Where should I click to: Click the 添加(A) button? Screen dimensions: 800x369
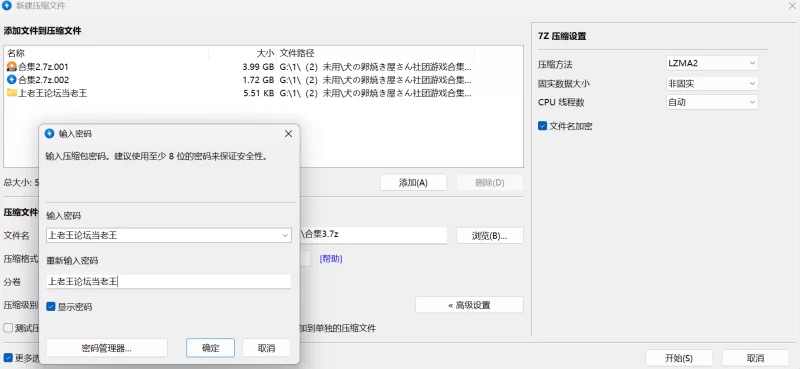[x=413, y=183]
